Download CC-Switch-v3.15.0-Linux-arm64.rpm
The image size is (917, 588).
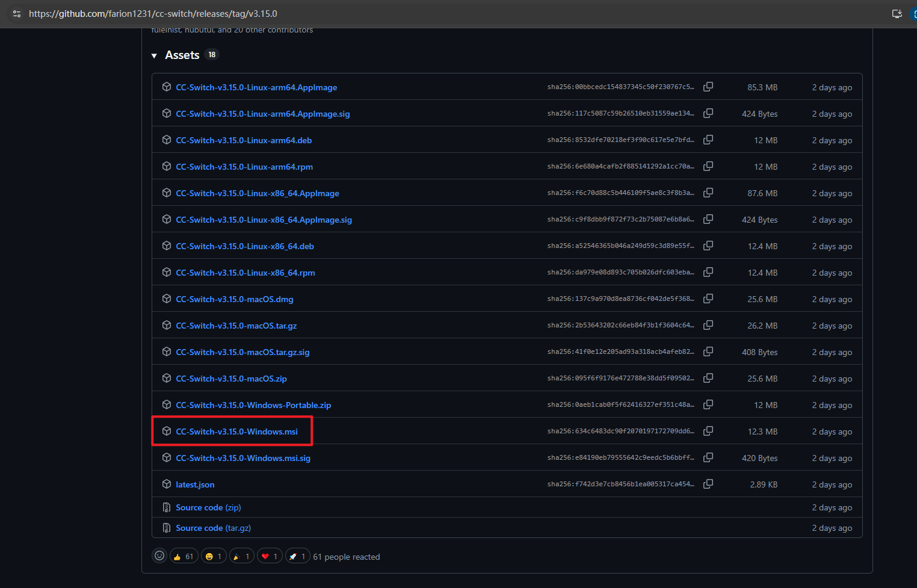point(244,167)
